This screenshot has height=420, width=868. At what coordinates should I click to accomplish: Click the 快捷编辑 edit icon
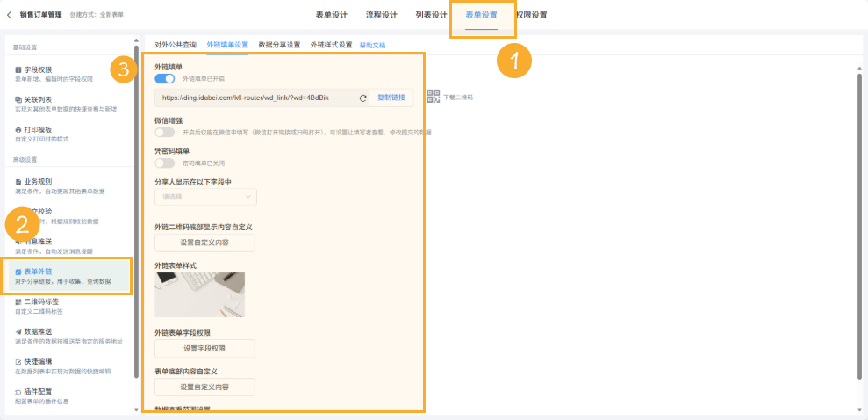pos(18,362)
